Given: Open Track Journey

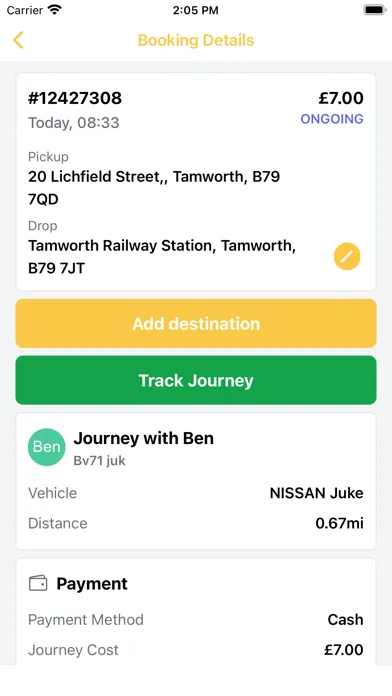Looking at the screenshot, I should tap(196, 380).
